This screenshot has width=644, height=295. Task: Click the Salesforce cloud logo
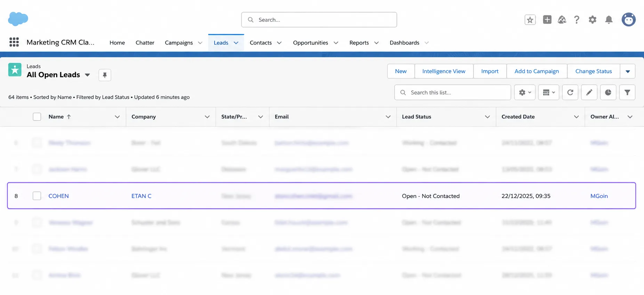pyautogui.click(x=18, y=19)
